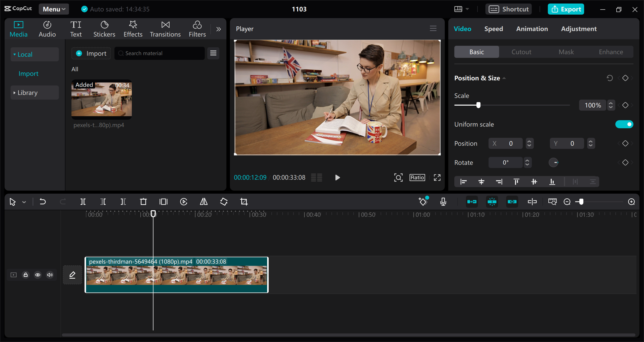Viewport: 644px width, 342px height.
Task: Click the Mirror icon above the timeline
Action: pyautogui.click(x=203, y=201)
